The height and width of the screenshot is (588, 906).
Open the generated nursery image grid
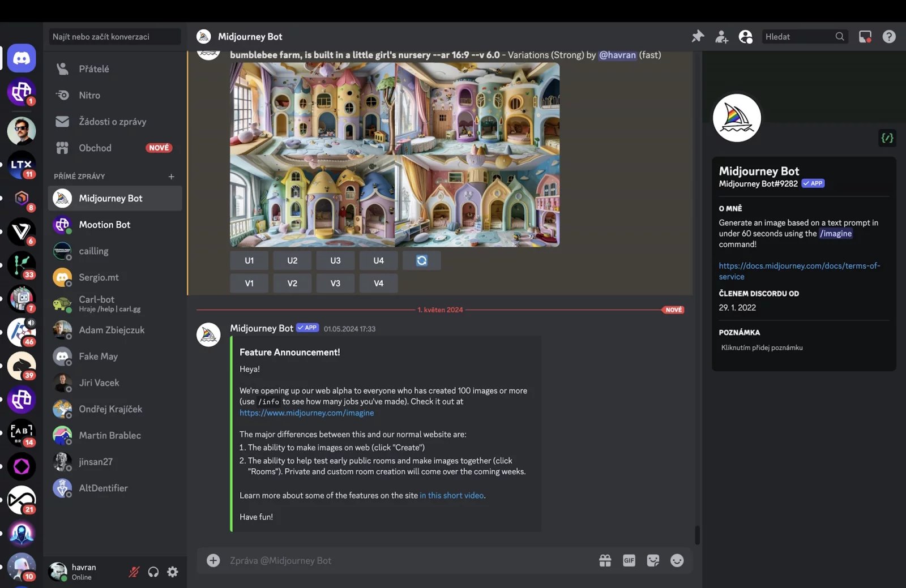click(x=395, y=154)
